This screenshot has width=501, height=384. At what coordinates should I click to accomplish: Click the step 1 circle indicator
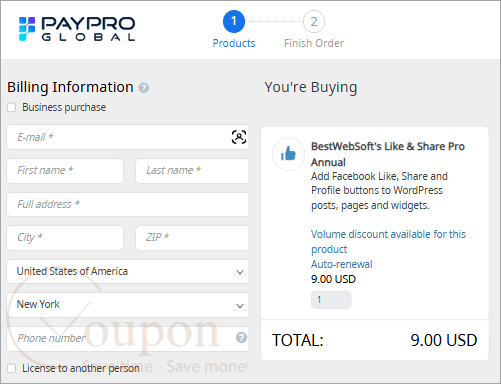234,21
